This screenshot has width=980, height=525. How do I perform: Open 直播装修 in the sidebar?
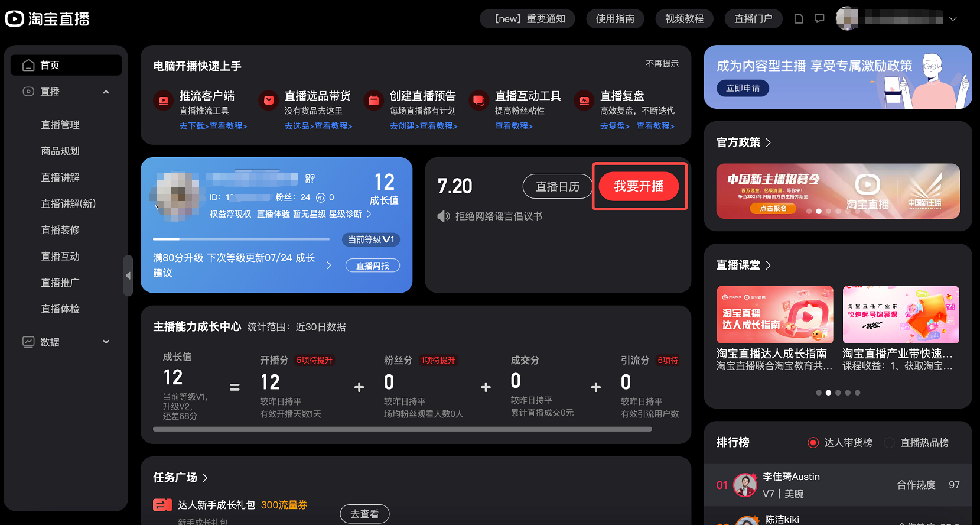(x=60, y=230)
